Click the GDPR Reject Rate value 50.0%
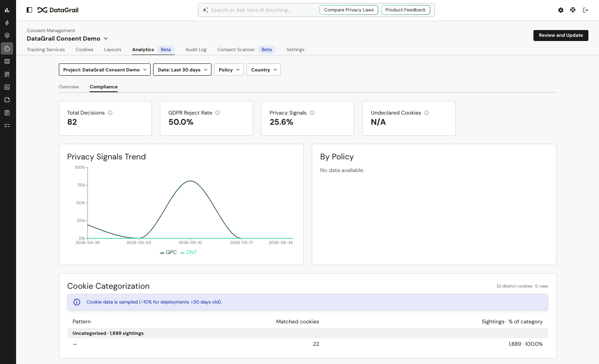 click(x=181, y=122)
